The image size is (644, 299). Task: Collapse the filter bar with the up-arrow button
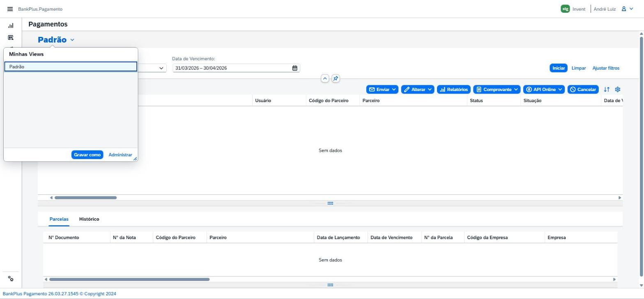(325, 78)
